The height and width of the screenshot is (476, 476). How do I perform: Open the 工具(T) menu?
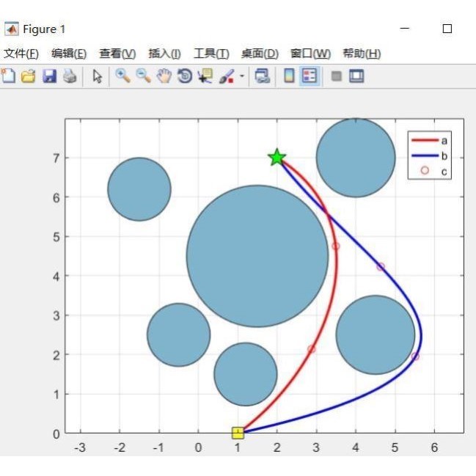coord(211,54)
